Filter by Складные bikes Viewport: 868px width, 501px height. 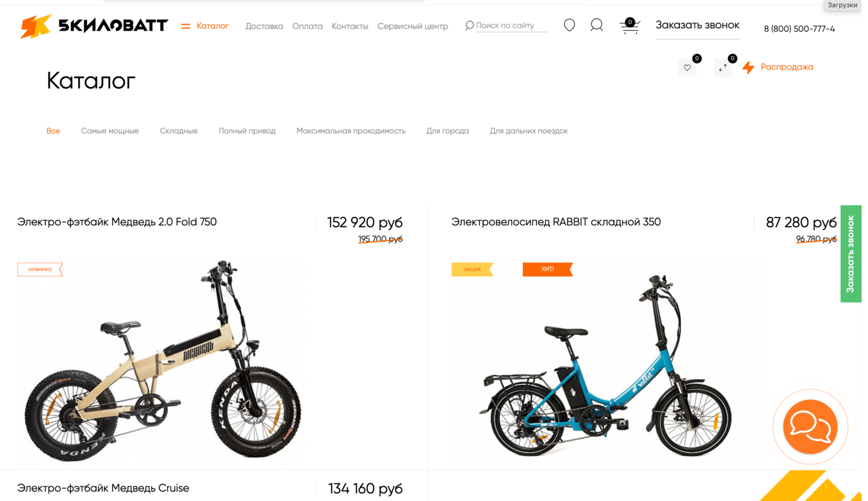pos(178,131)
